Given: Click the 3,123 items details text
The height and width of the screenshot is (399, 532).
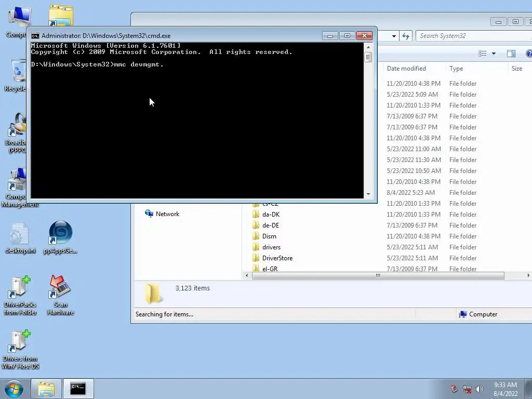Looking at the screenshot, I should (x=192, y=288).
